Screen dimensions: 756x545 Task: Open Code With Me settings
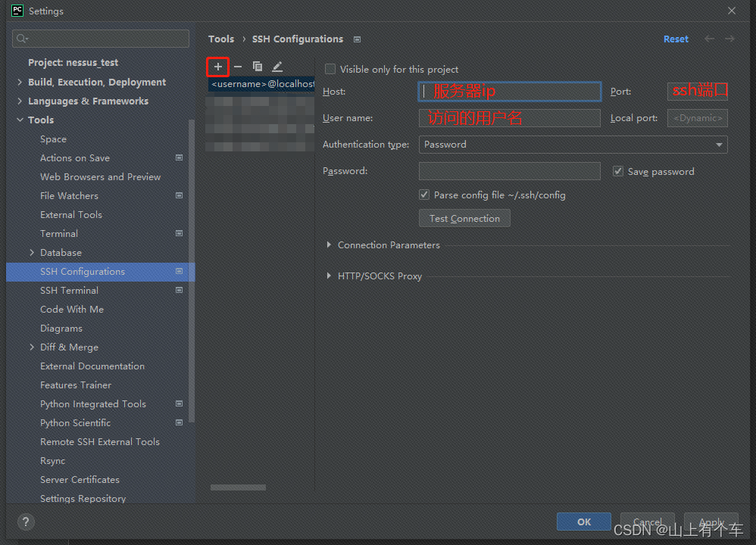(x=72, y=310)
